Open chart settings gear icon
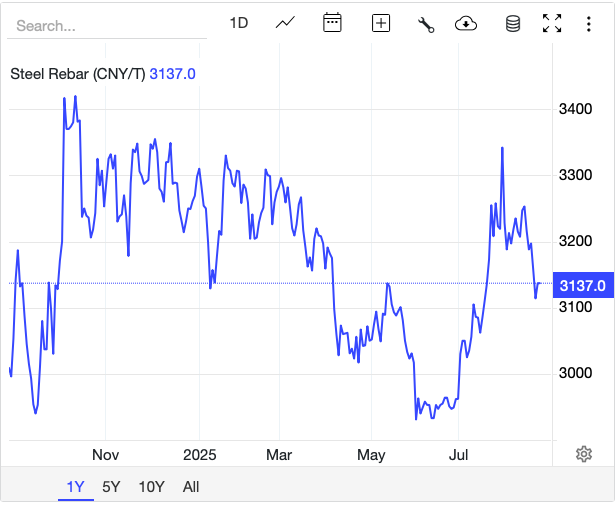Image resolution: width=616 pixels, height=506 pixels. [584, 454]
